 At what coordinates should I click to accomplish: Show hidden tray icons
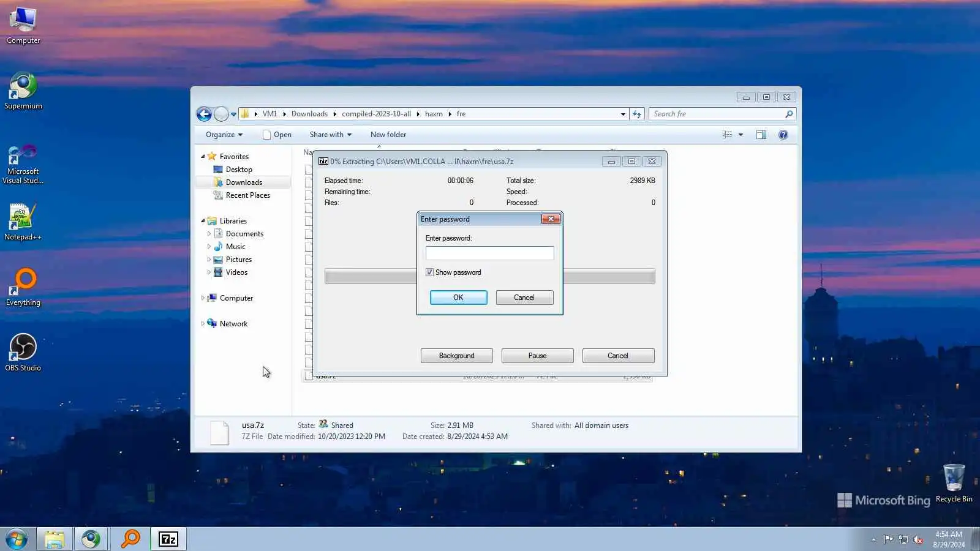pyautogui.click(x=873, y=539)
